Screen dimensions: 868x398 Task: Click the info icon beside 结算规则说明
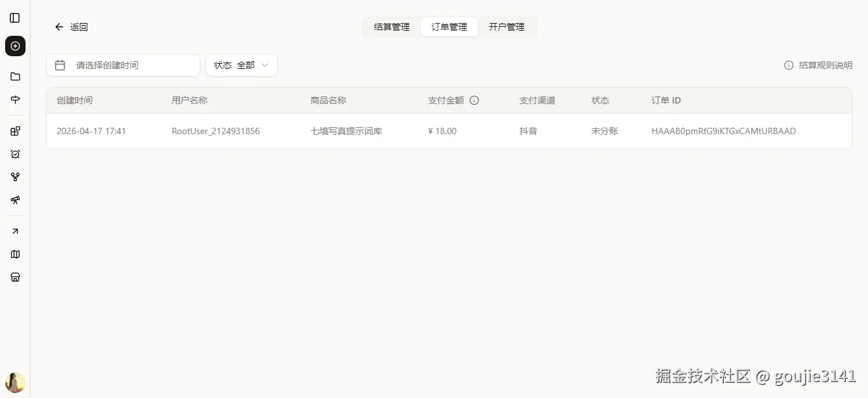(789, 65)
